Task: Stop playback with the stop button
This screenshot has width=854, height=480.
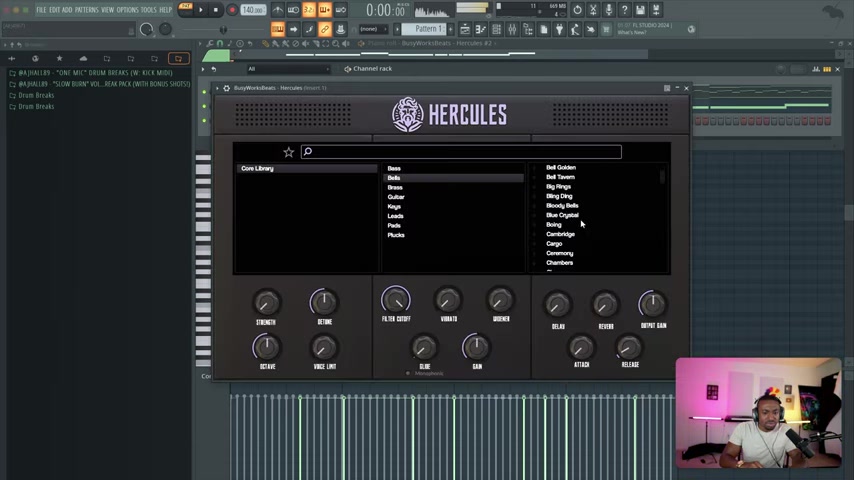Action: point(216,10)
